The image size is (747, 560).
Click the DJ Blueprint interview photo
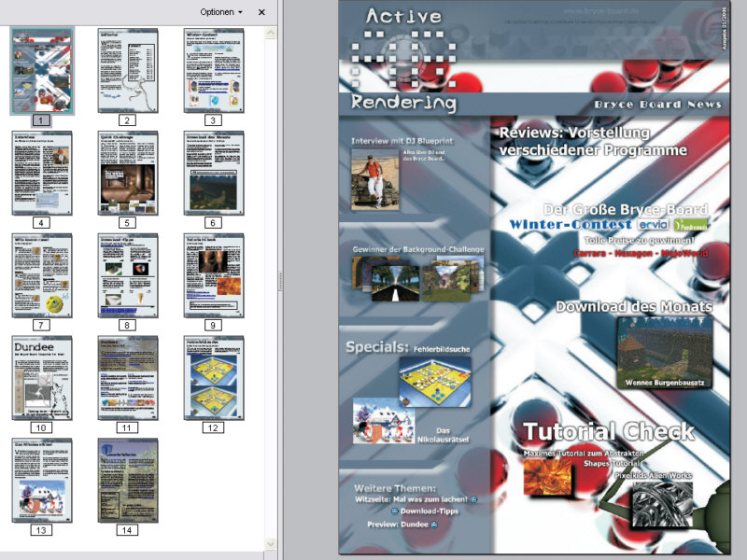tap(375, 179)
